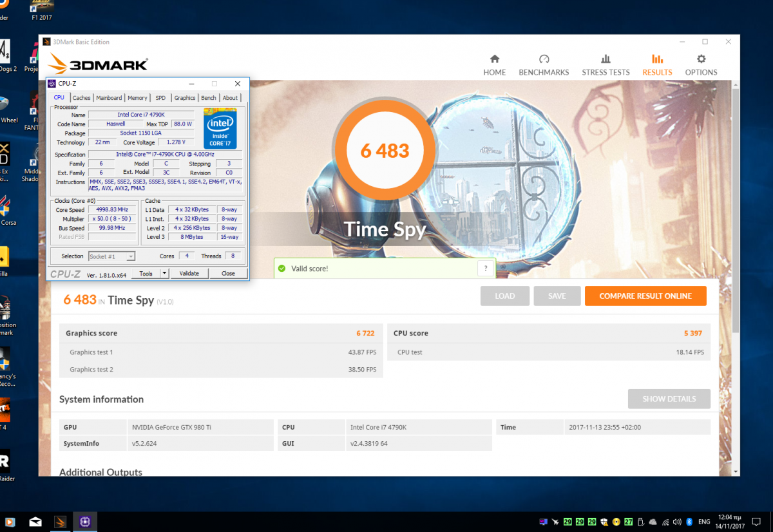
Task: Click the question mark help button beside Valid score
Action: tap(486, 269)
